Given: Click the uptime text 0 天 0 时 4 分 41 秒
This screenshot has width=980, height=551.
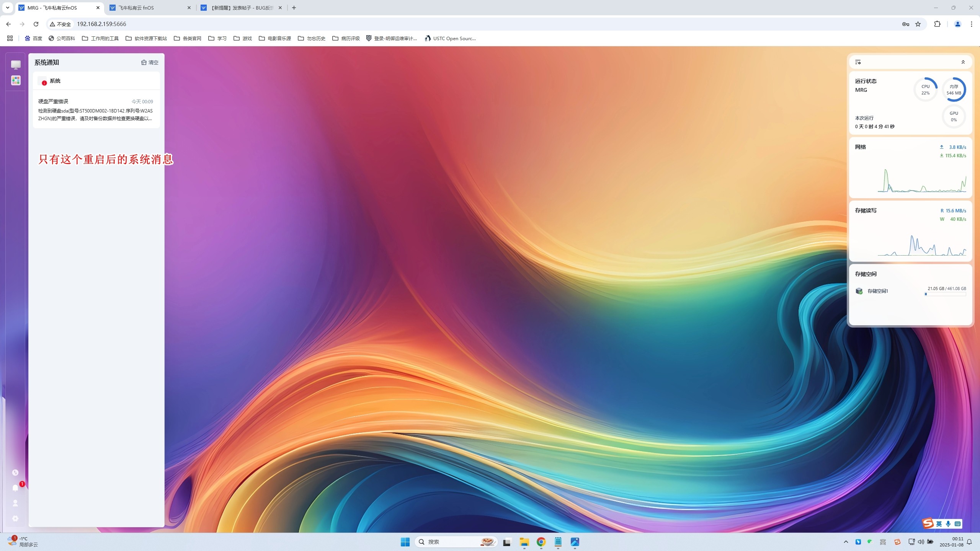Looking at the screenshot, I should point(875,127).
